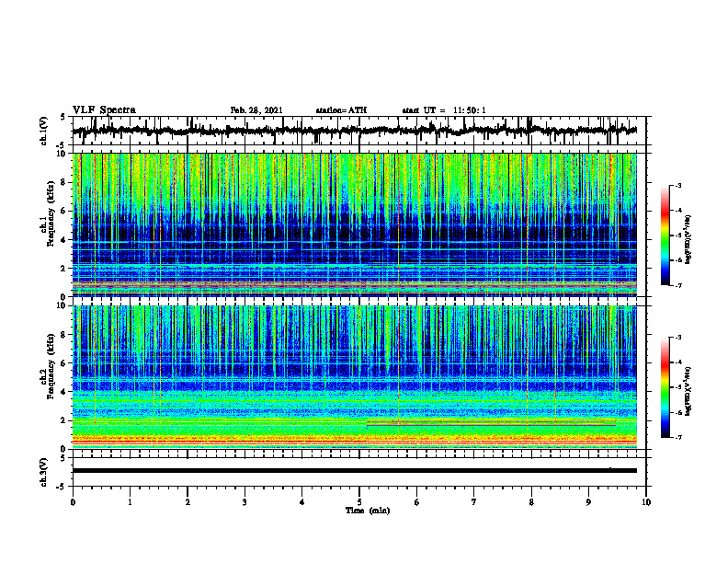This screenshot has height=563, width=728.
Task: Click the ch.2 spectrogram color scale bar
Action: point(665,387)
